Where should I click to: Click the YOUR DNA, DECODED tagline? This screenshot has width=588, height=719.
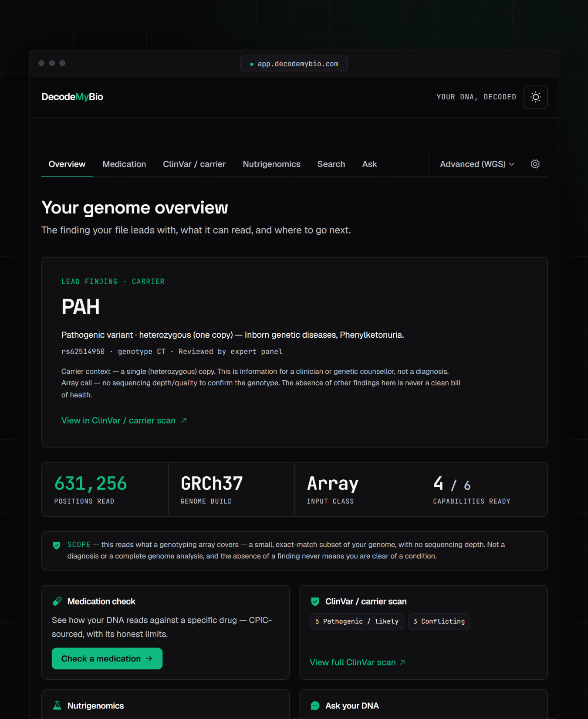click(x=476, y=97)
